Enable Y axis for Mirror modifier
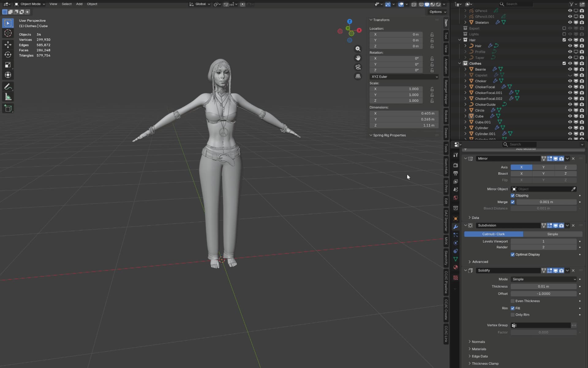 pos(543,167)
